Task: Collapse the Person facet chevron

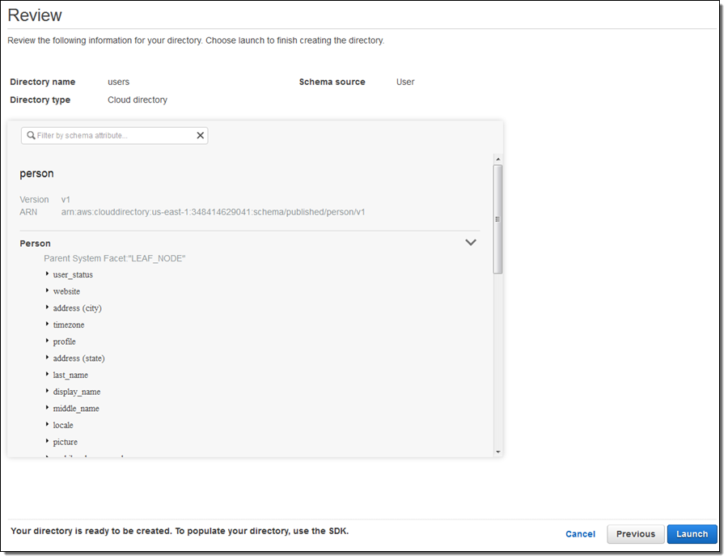Action: coord(471,243)
